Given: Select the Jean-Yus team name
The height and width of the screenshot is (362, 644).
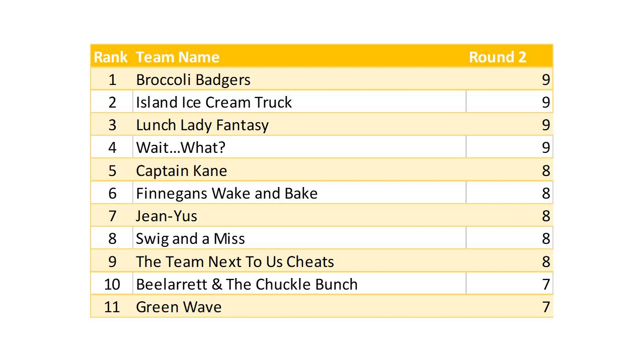Looking at the screenshot, I should point(167,216).
